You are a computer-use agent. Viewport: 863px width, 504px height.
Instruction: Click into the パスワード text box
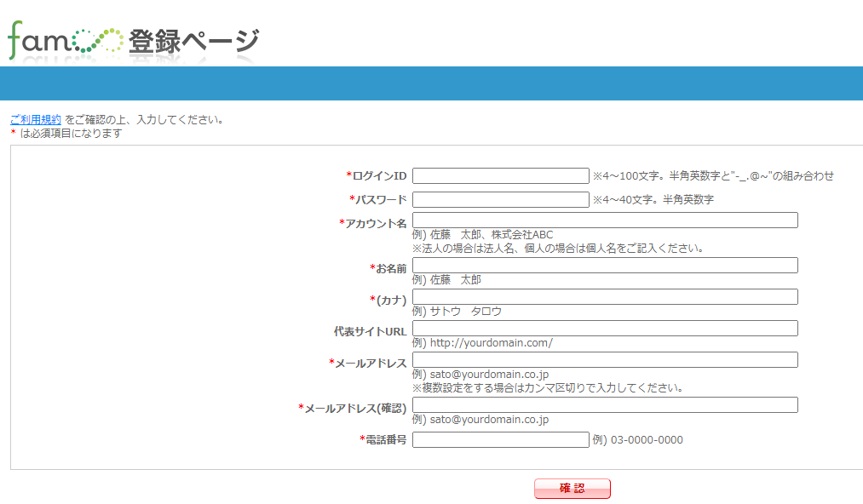tap(500, 200)
